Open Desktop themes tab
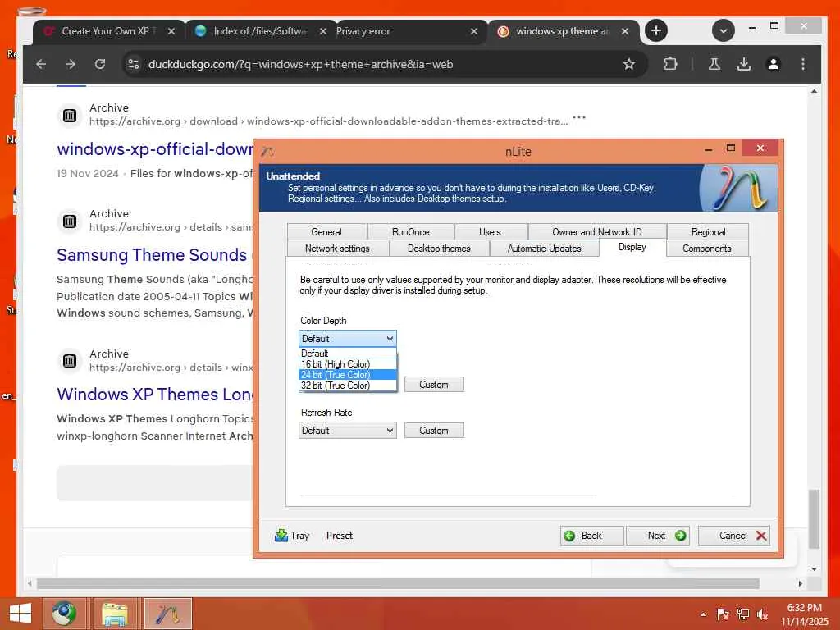 440,249
